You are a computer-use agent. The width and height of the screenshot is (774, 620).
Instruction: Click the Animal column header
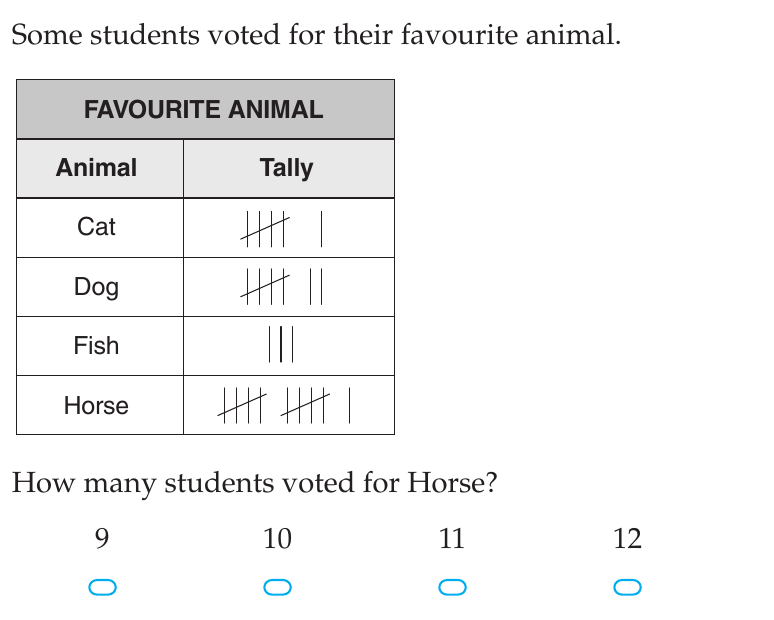coord(96,167)
